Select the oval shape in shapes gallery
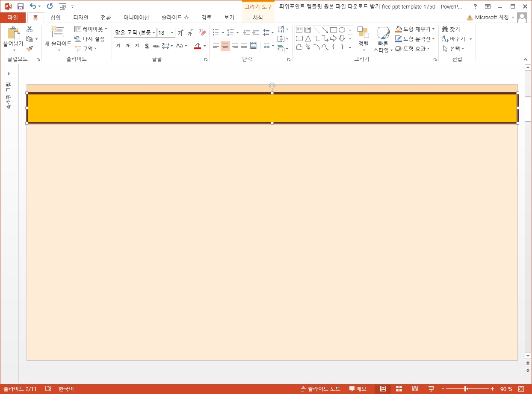The width and height of the screenshot is (532, 394). (x=342, y=30)
